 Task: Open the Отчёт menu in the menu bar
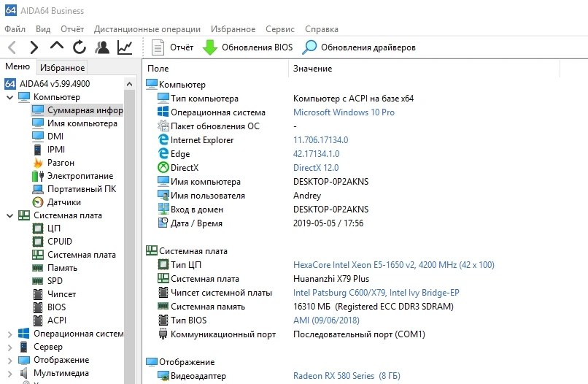[x=72, y=29]
